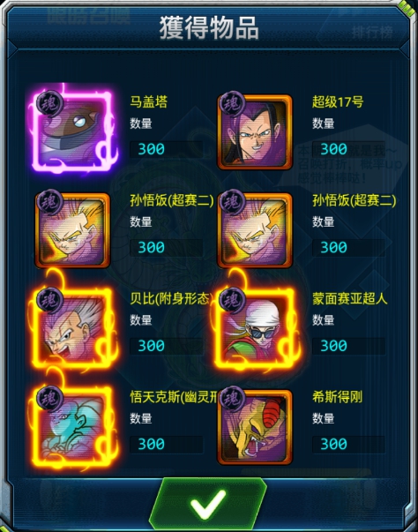This screenshot has width=418, height=532.
Task: Select the 超级17号 character icon
Action: tap(255, 131)
